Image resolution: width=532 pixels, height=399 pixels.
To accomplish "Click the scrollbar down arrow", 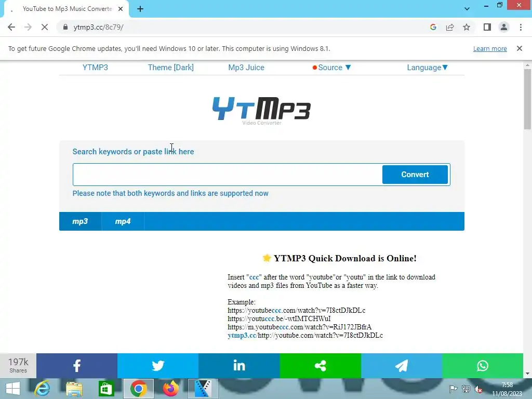I will click(527, 374).
